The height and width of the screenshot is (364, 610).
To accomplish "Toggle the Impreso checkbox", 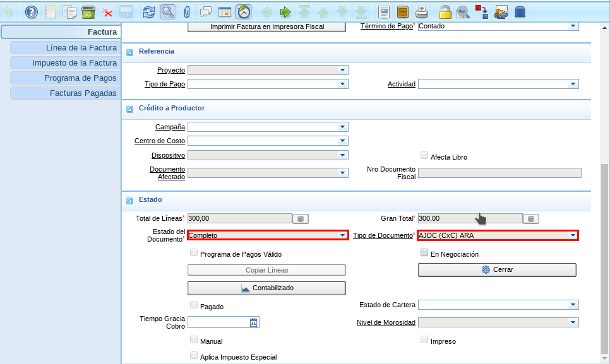I will tap(424, 339).
